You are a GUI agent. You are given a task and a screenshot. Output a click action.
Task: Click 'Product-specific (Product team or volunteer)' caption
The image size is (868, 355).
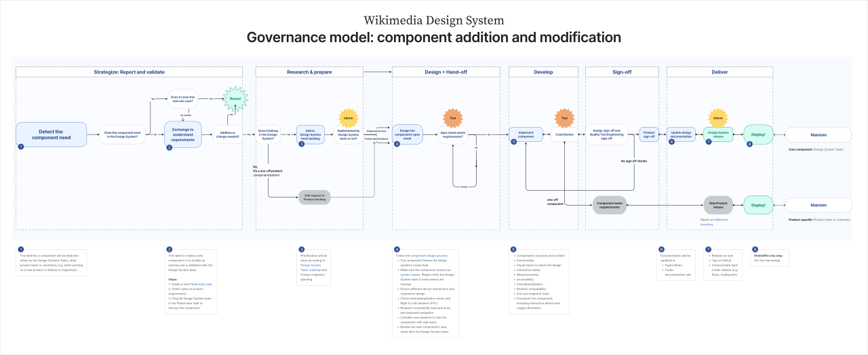819,219
